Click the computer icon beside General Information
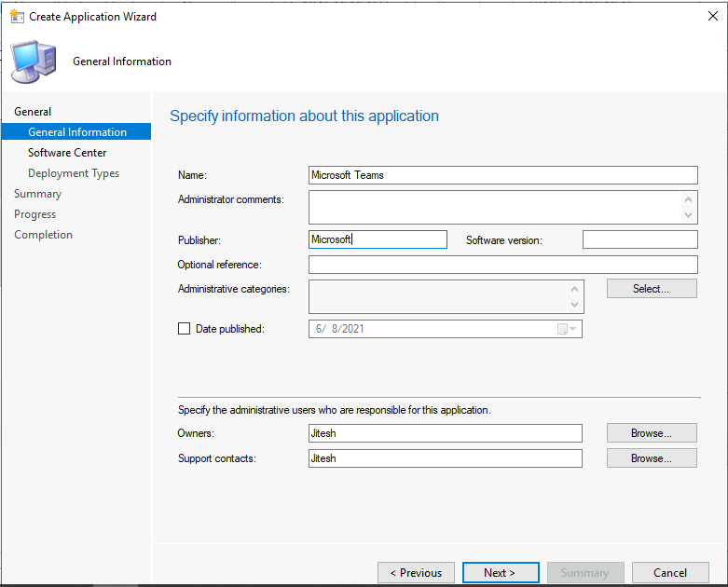728x587 pixels. pos(34,61)
